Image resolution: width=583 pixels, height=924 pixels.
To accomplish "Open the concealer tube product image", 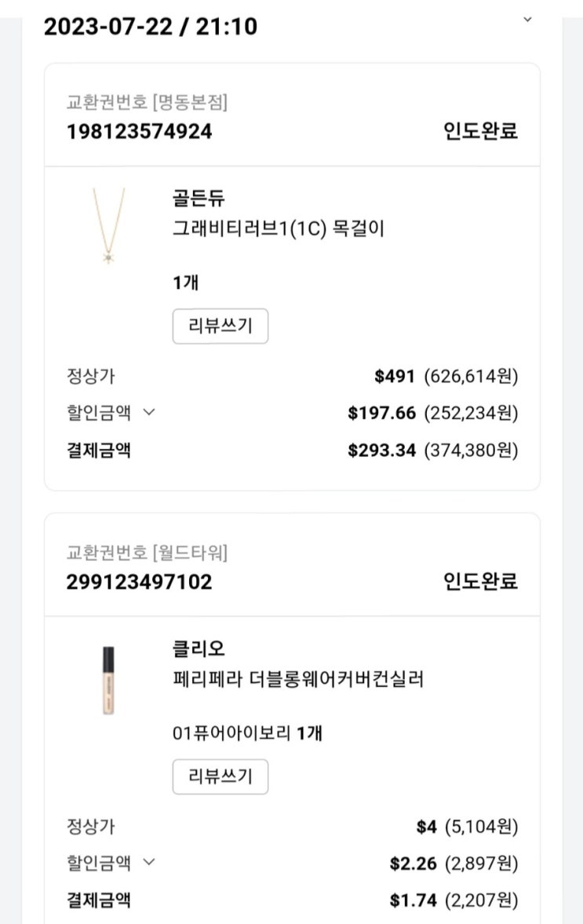I will click(x=108, y=680).
